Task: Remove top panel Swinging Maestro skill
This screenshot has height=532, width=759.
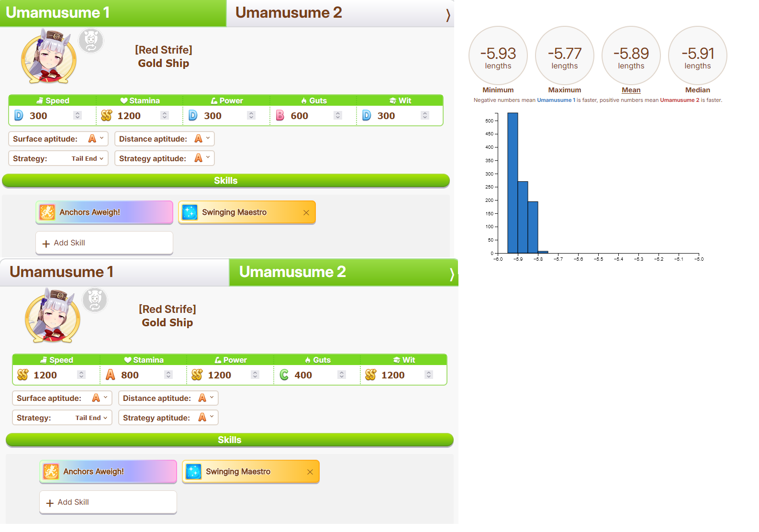Action: (x=306, y=212)
